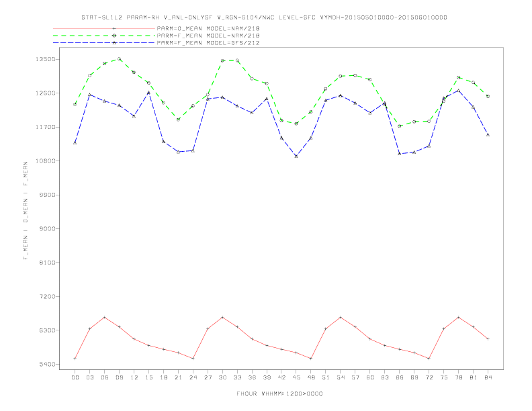Click green NAM circle marker at hour 09
Image resolution: width=532 pixels, height=411 pixels.
[x=119, y=59]
